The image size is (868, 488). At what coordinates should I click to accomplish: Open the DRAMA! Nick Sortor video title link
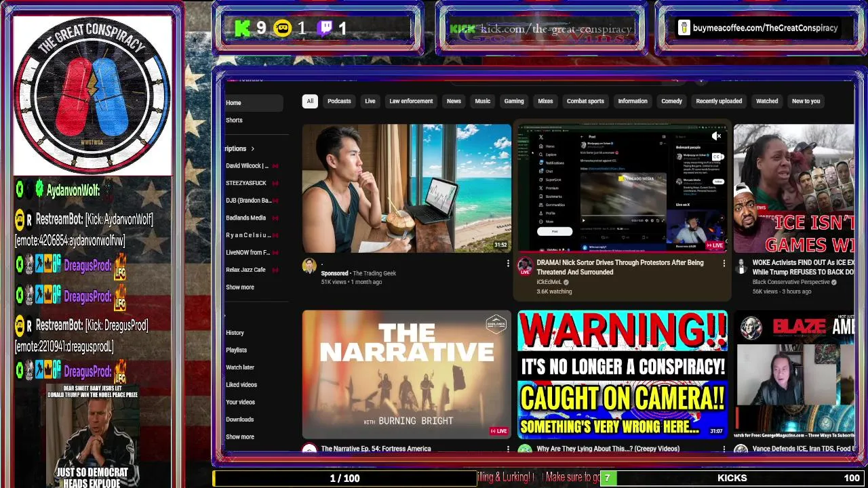[620, 267]
